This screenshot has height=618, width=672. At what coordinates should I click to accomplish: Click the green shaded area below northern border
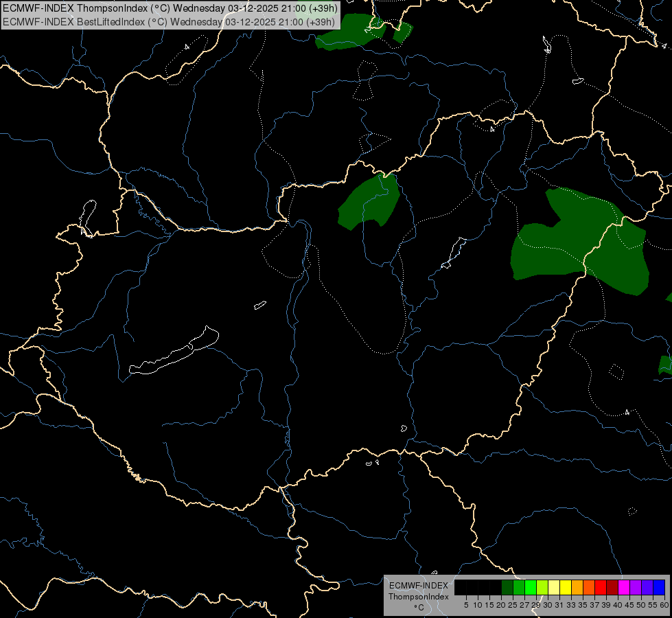coord(369,202)
